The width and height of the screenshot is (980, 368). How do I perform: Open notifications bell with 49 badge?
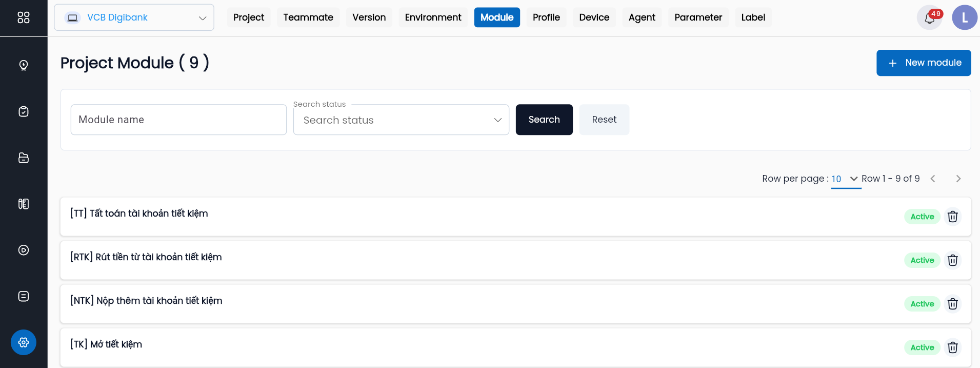(930, 18)
